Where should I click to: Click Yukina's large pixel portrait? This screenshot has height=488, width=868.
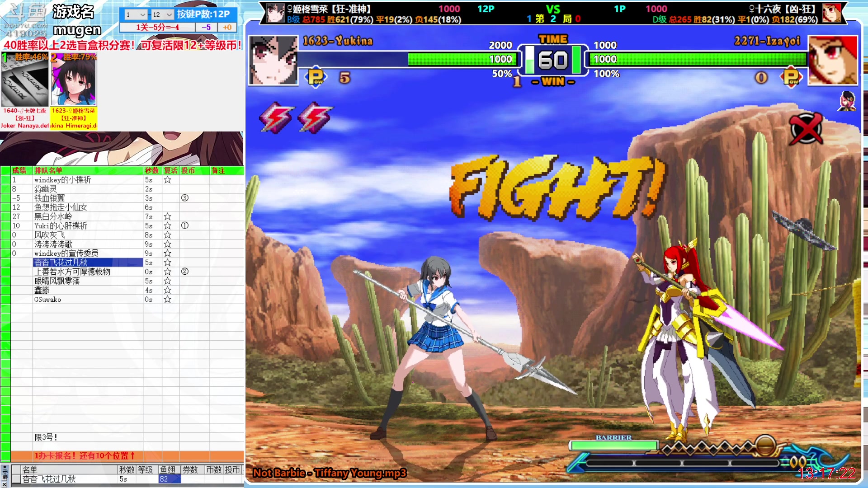(x=273, y=60)
